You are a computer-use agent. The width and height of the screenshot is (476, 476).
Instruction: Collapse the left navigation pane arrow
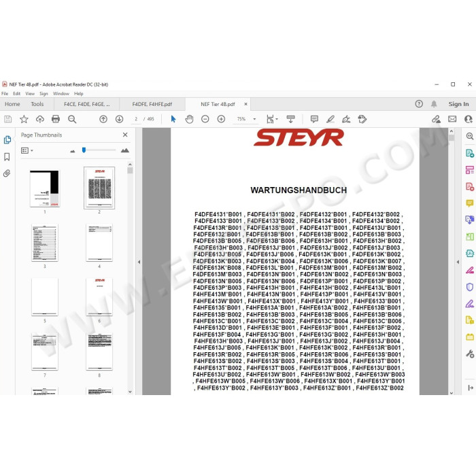139,262
